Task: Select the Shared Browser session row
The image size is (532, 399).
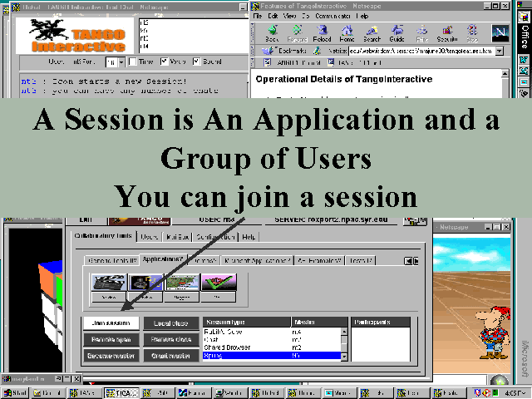Action: (x=272, y=347)
